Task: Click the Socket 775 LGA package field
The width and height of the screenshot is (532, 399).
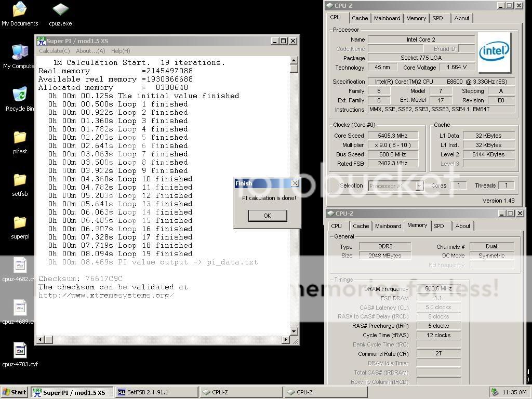Action: tap(421, 58)
